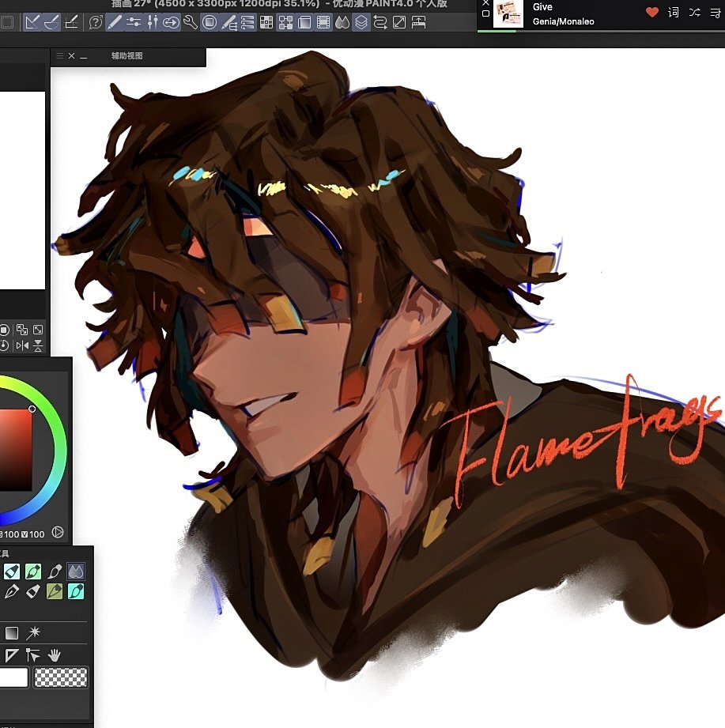Click the pen with node lines icon
This screenshot has width=725, height=728.
[x=228, y=22]
